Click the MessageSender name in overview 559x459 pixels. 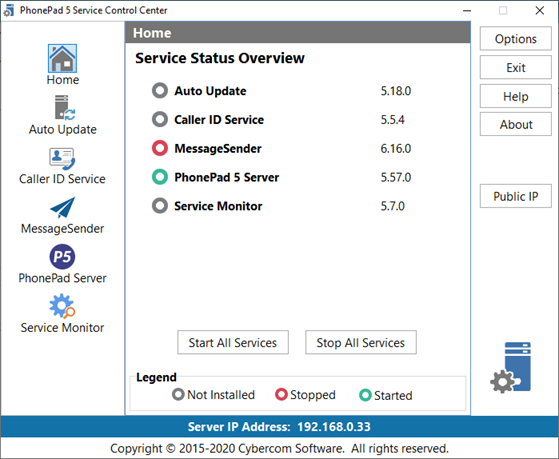point(218,148)
